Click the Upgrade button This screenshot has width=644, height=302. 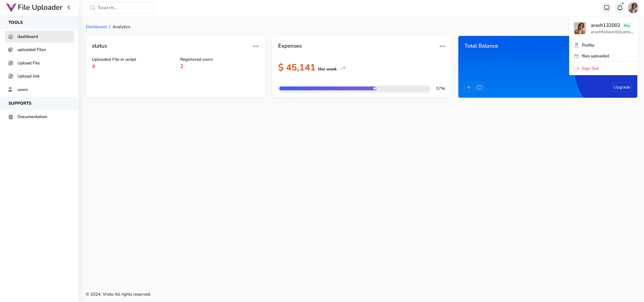(x=622, y=87)
